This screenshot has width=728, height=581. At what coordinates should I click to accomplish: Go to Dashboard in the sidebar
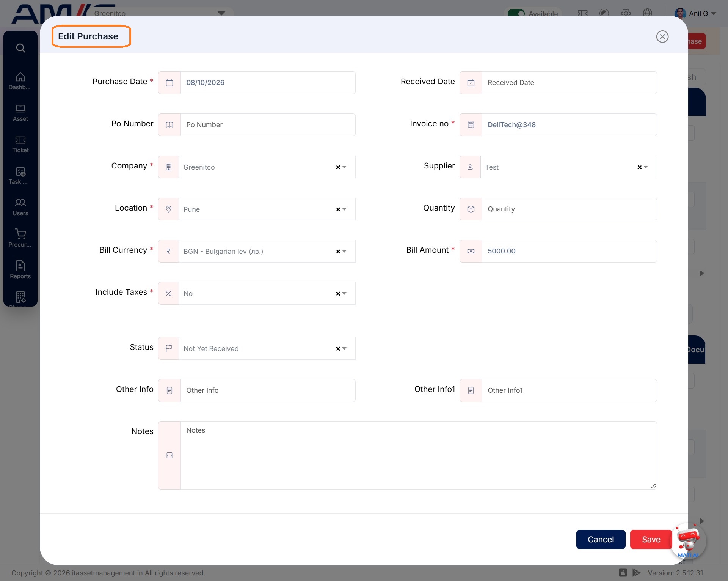coord(20,81)
